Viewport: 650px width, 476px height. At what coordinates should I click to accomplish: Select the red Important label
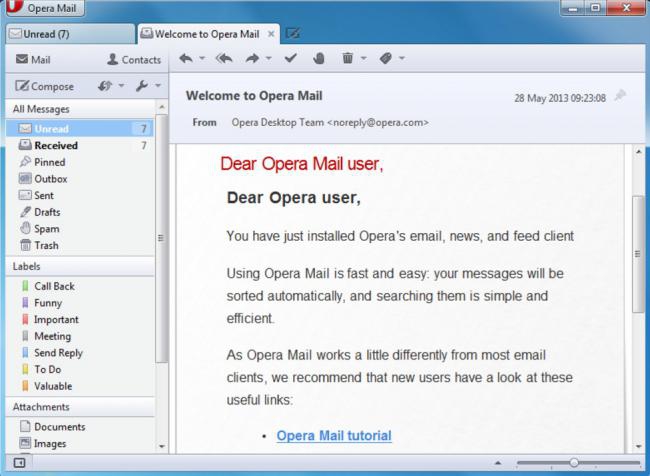(x=80, y=319)
